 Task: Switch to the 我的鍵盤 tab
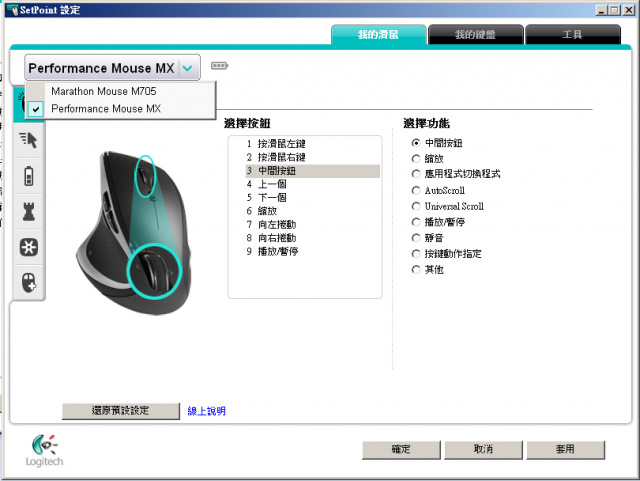(x=476, y=34)
